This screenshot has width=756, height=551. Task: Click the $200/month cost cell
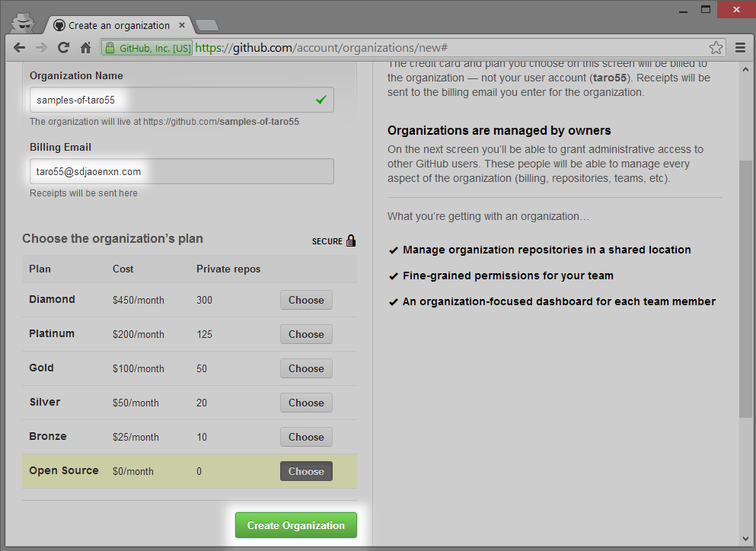click(x=139, y=334)
